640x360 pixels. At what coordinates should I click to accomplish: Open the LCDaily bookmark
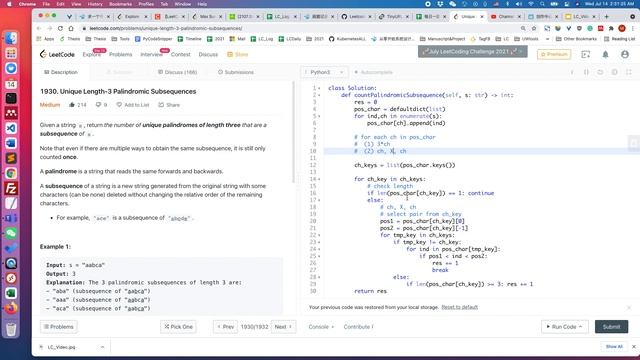[x=290, y=39]
